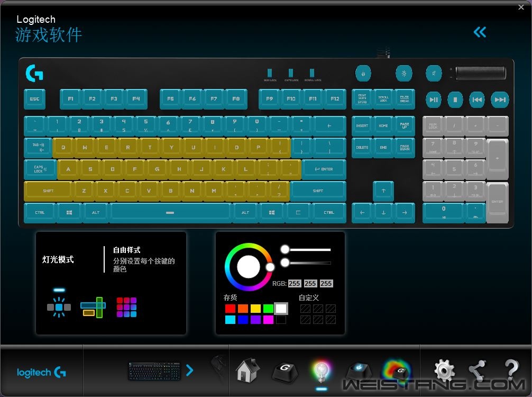Open settings with the gear icon

tap(444, 370)
